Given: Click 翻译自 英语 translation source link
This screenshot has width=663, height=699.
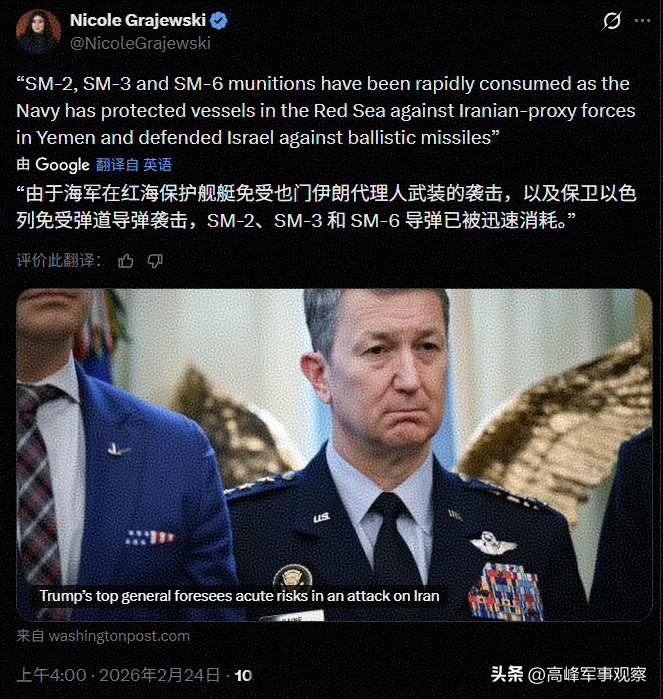Looking at the screenshot, I should [134, 165].
